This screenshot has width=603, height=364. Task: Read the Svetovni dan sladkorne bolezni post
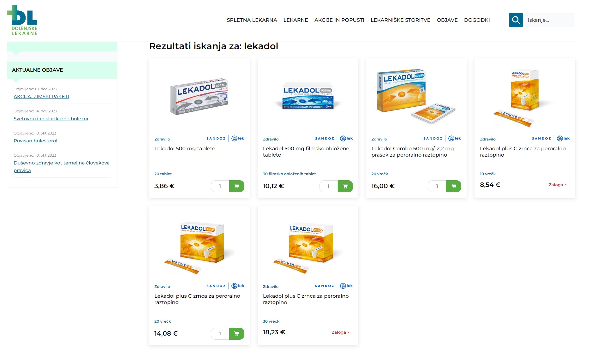(x=51, y=119)
